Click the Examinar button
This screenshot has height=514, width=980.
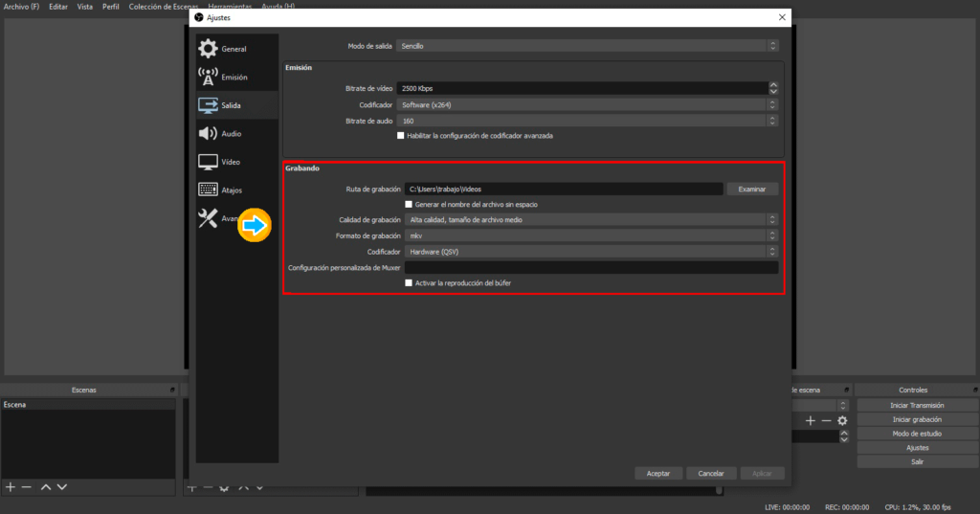coord(751,190)
